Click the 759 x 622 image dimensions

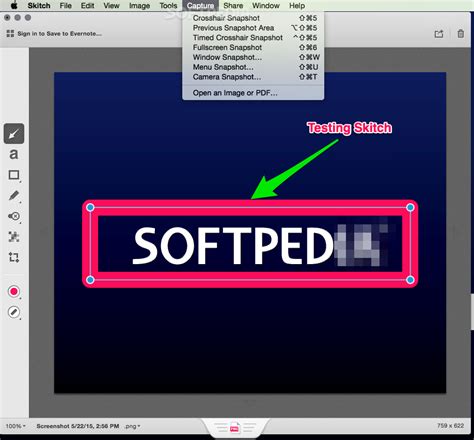pos(450,426)
